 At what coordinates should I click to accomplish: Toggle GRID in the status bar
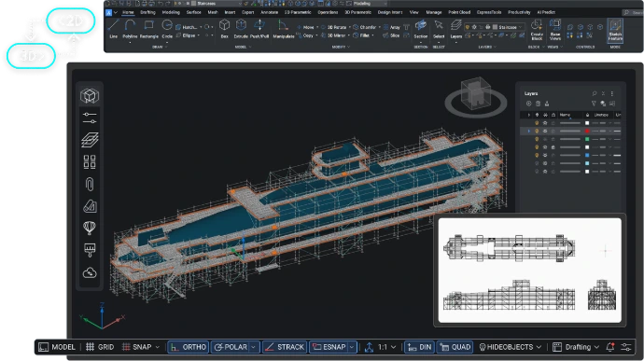[100, 347]
